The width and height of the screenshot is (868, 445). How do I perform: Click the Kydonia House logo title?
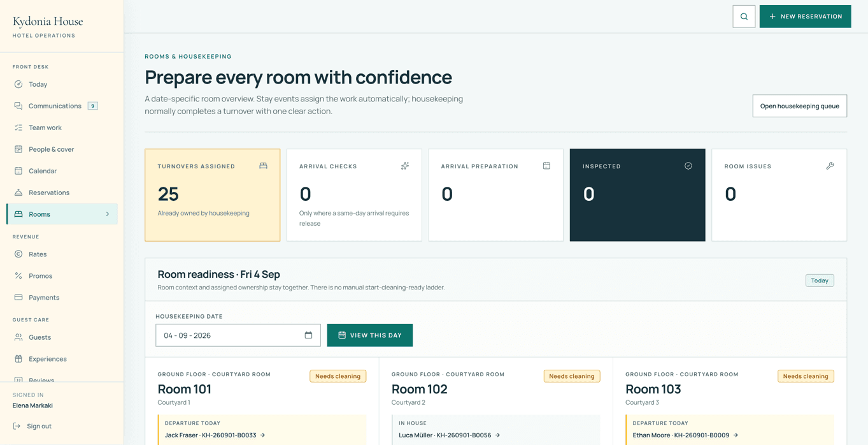48,22
